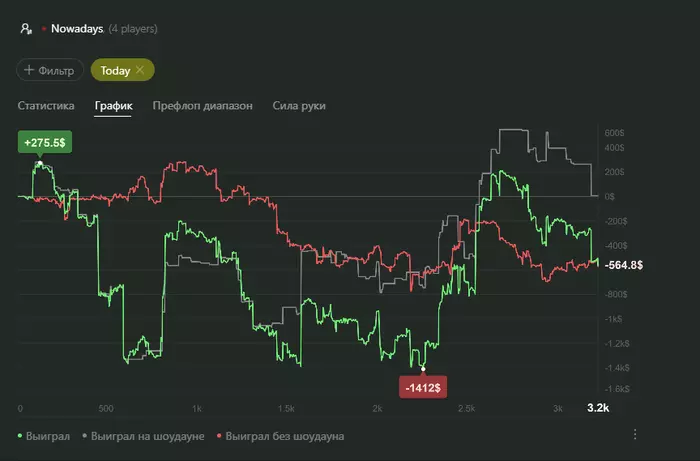Image resolution: width=700 pixels, height=461 pixels.
Task: Click the player group icon beside Nowadays
Action: tap(26, 29)
